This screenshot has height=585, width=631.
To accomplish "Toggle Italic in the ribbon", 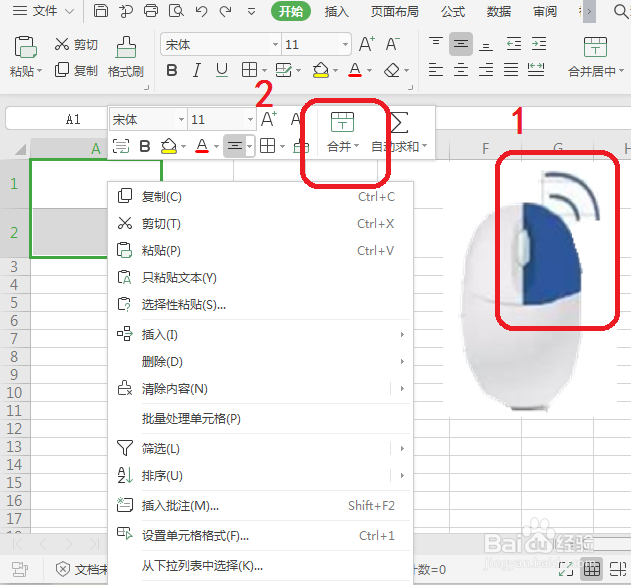I will coord(196,70).
